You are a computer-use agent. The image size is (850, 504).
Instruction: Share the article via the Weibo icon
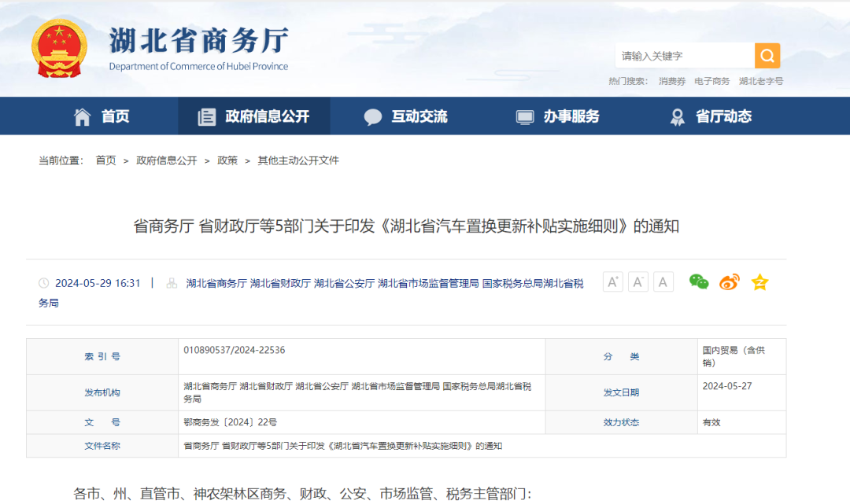728,281
